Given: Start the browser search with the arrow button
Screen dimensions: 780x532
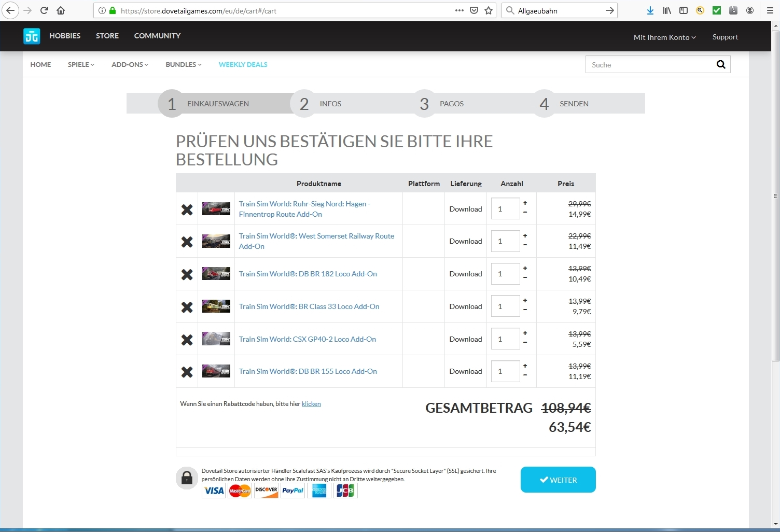Looking at the screenshot, I should pyautogui.click(x=610, y=10).
